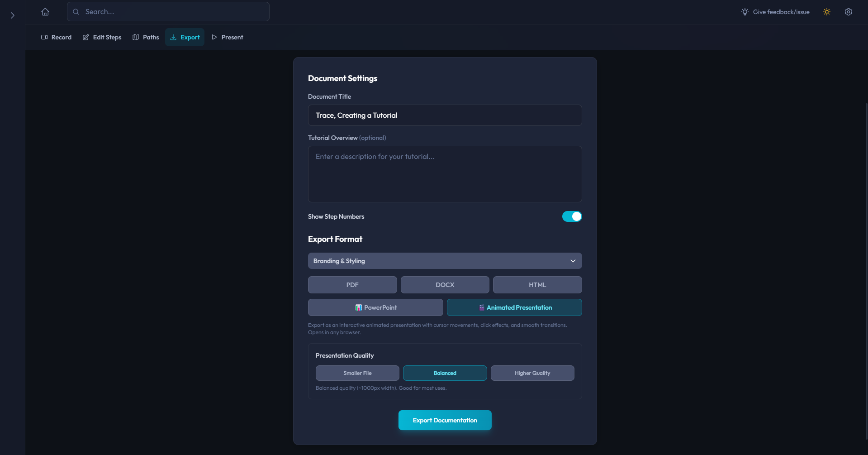Expand the left sidebar chevron
868x455 pixels.
pos(13,15)
